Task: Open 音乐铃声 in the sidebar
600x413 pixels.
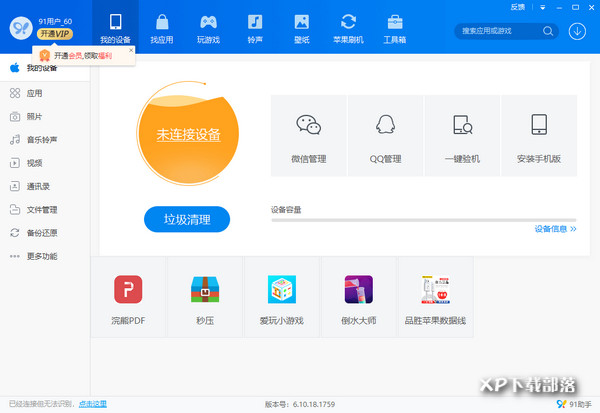Action: click(45, 140)
